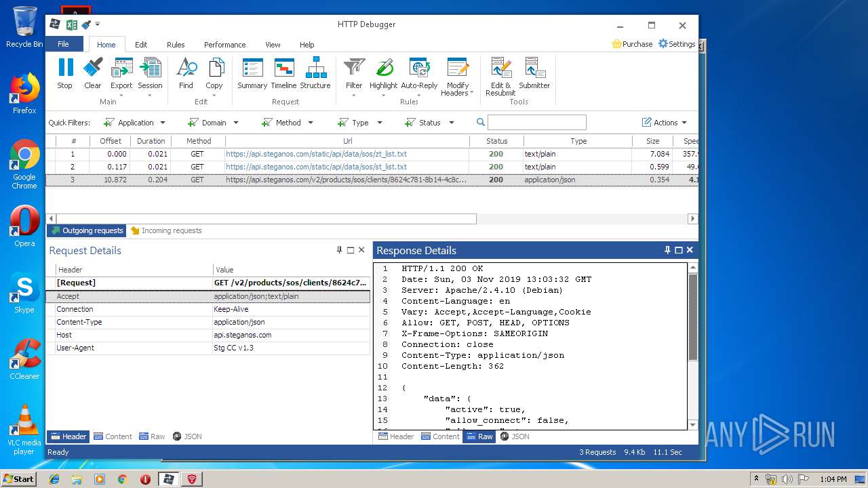Open the Help ribbon tab

tap(307, 45)
